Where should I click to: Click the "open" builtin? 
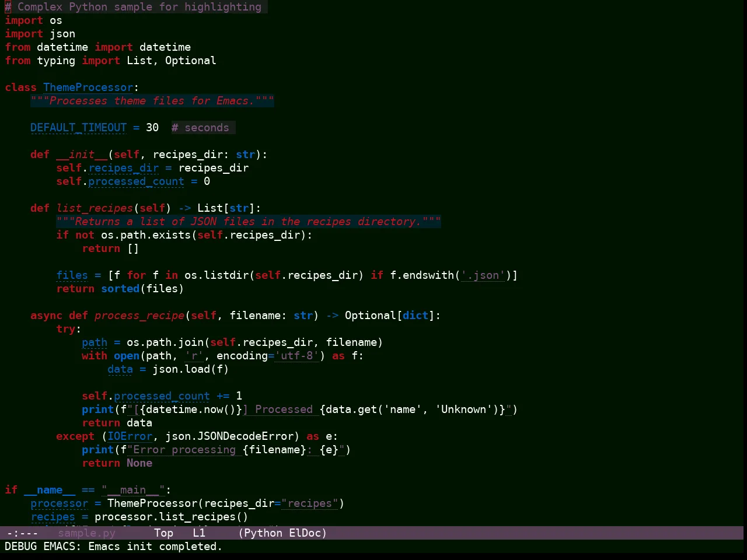click(x=127, y=356)
